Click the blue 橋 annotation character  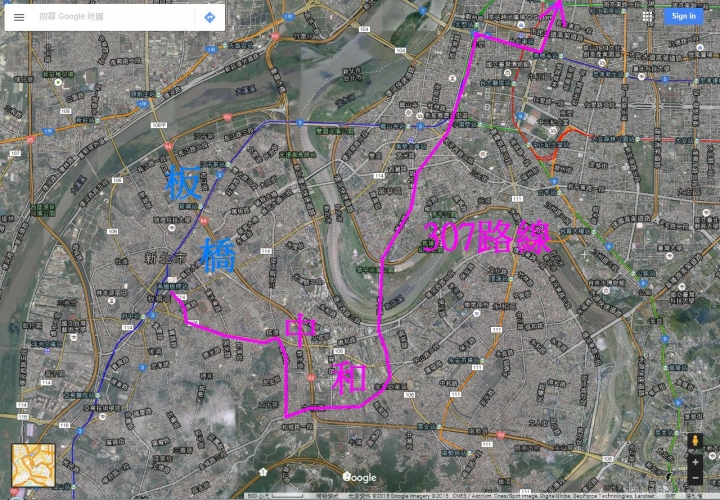click(218, 255)
